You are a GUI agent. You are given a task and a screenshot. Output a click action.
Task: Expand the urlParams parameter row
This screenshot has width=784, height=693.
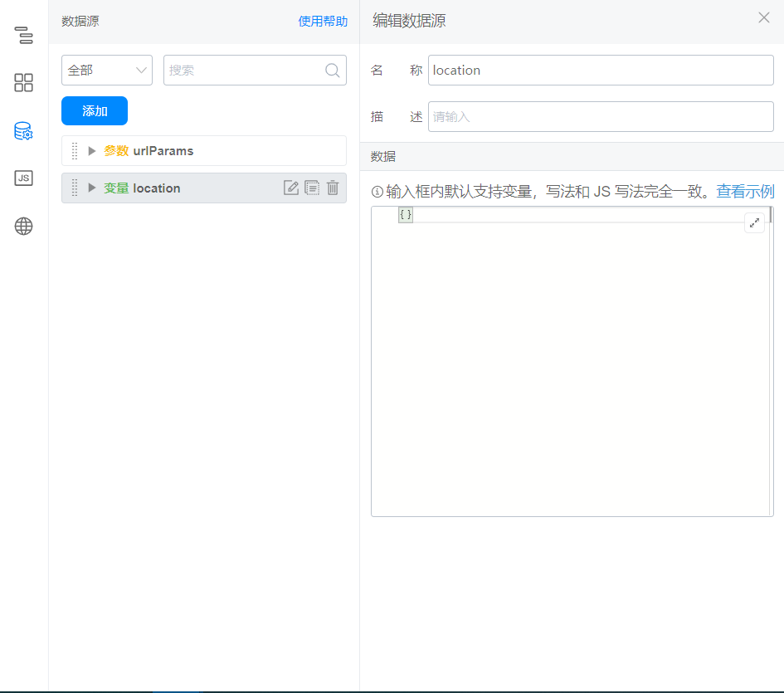coord(91,150)
